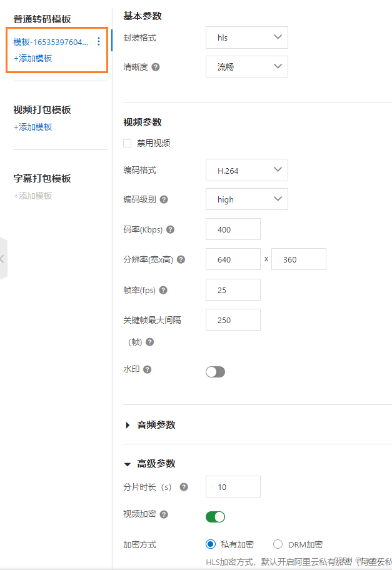Click the help icon next to 视频加密
The image size is (392, 570).
tap(164, 514)
